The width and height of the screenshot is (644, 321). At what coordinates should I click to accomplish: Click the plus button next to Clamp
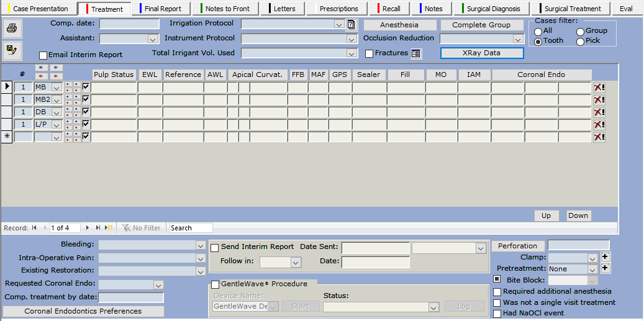tap(605, 257)
